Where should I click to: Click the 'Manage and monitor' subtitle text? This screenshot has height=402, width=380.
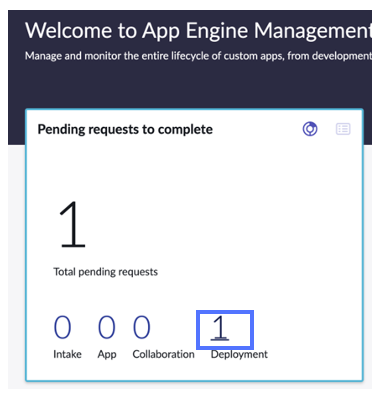(x=198, y=56)
